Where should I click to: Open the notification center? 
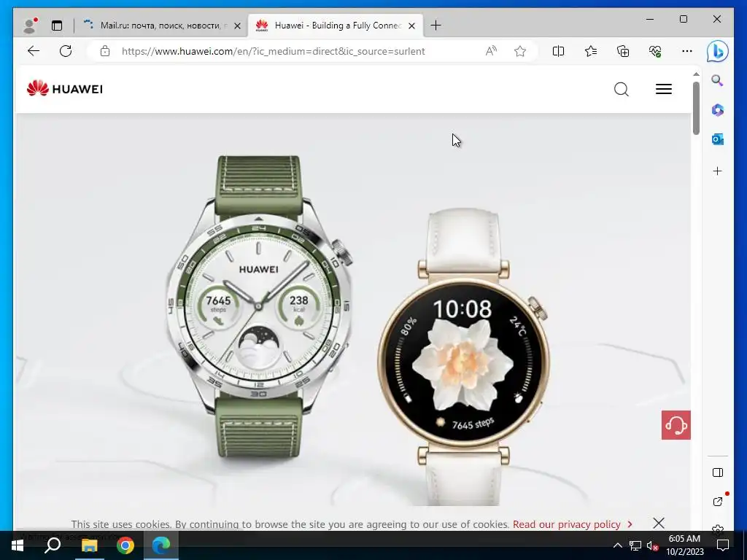point(723,545)
